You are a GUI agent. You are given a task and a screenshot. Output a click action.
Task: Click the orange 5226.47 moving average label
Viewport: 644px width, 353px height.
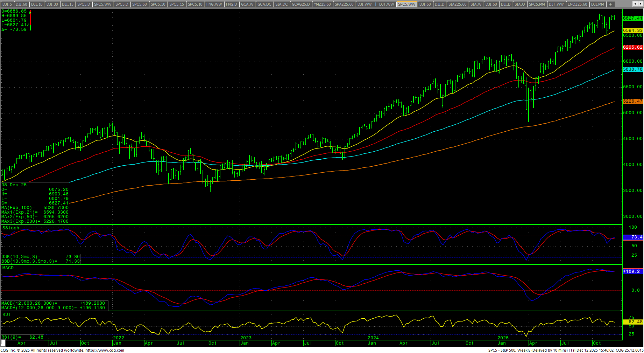[x=632, y=101]
